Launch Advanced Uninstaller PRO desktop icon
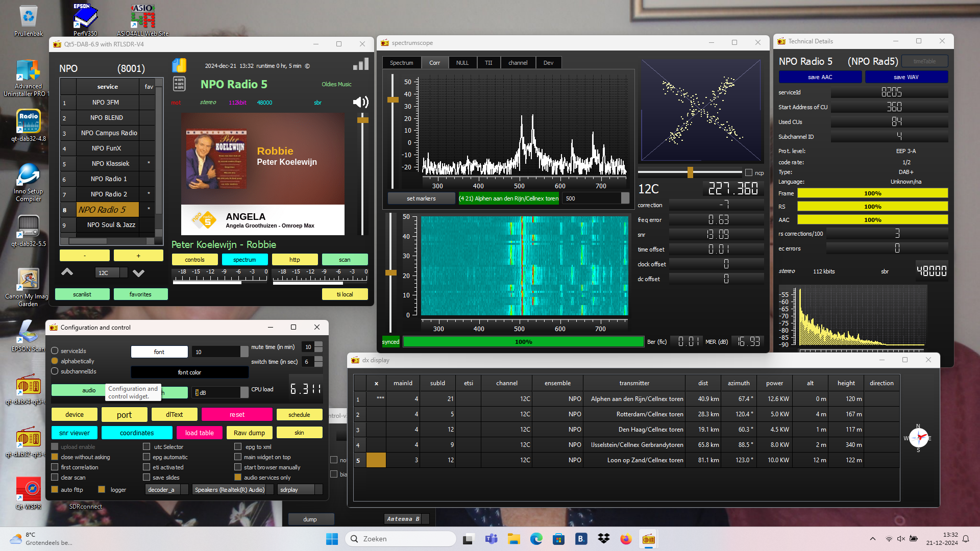The image size is (980, 551). pos(28,78)
